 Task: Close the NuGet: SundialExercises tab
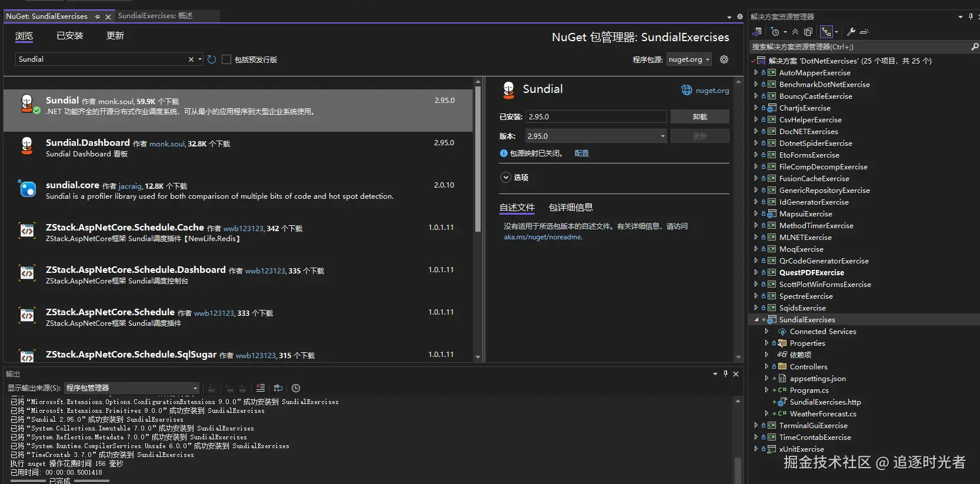point(108,16)
